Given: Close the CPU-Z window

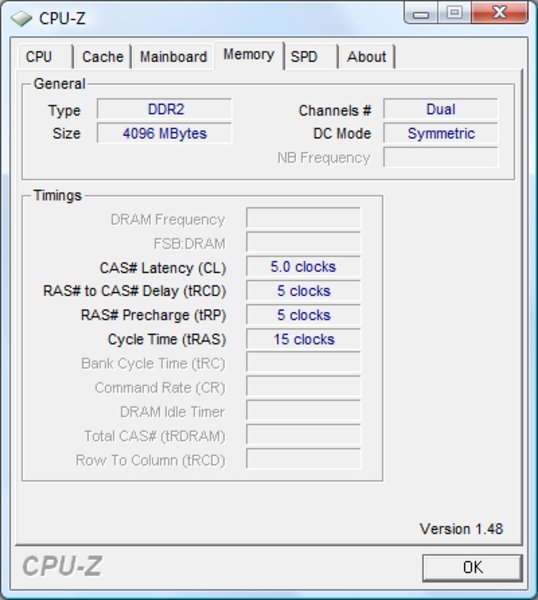Looking at the screenshot, I should click(x=500, y=13).
